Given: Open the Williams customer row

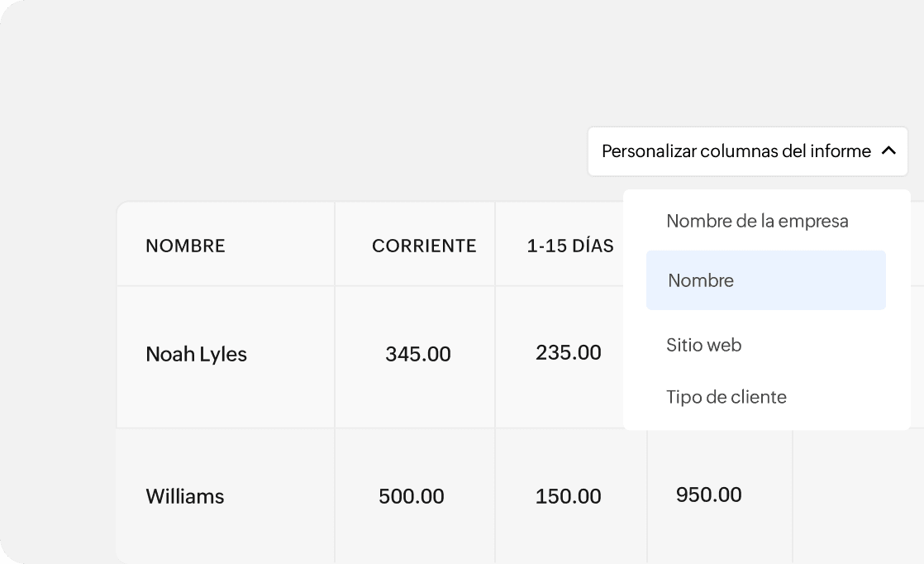Looking at the screenshot, I should point(185,496).
